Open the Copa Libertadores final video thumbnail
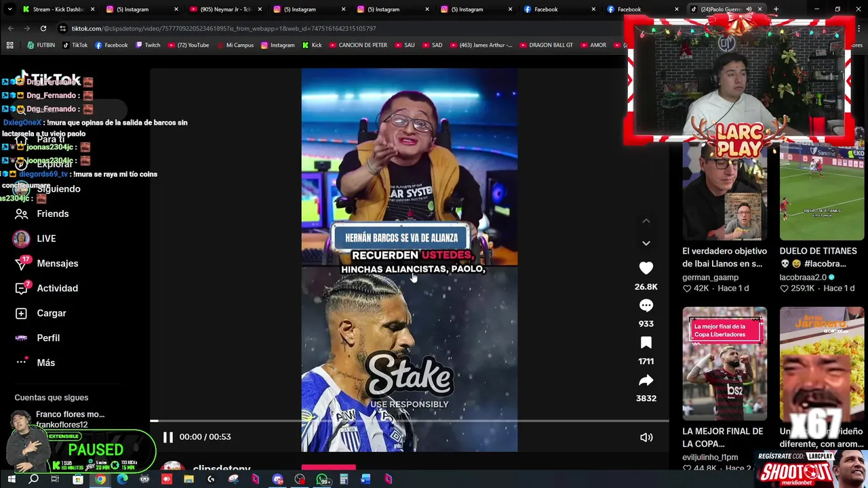Screen dimensions: 868x488 (x=724, y=363)
